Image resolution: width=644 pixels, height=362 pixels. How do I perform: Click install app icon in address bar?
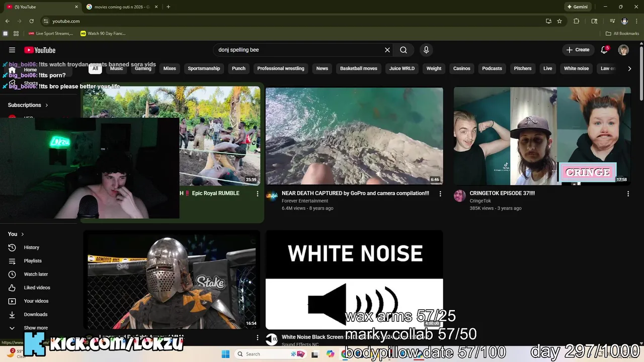pyautogui.click(x=548, y=21)
